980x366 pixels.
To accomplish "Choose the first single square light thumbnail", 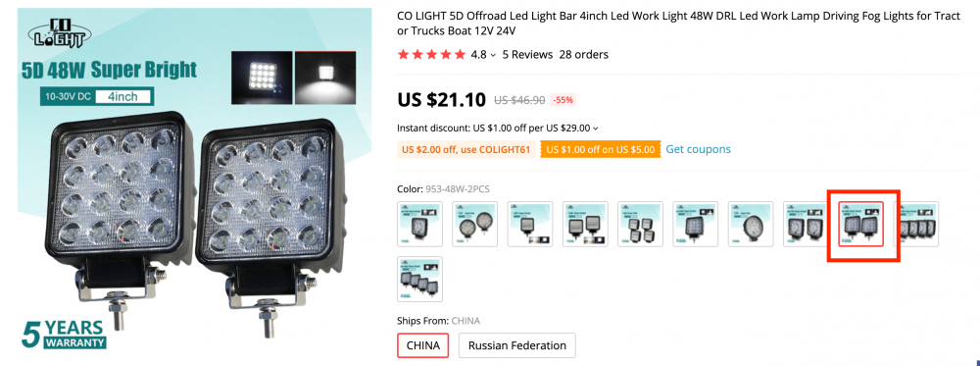I will [419, 224].
